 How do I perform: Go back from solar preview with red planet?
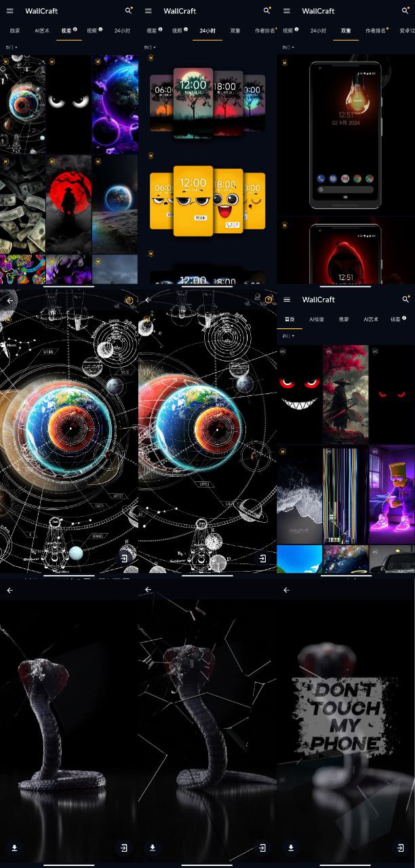[x=148, y=300]
